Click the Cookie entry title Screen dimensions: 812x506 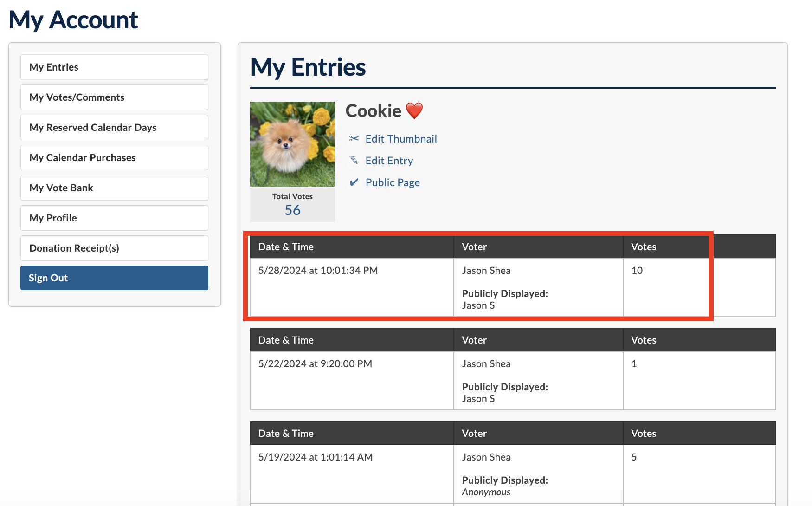374,111
